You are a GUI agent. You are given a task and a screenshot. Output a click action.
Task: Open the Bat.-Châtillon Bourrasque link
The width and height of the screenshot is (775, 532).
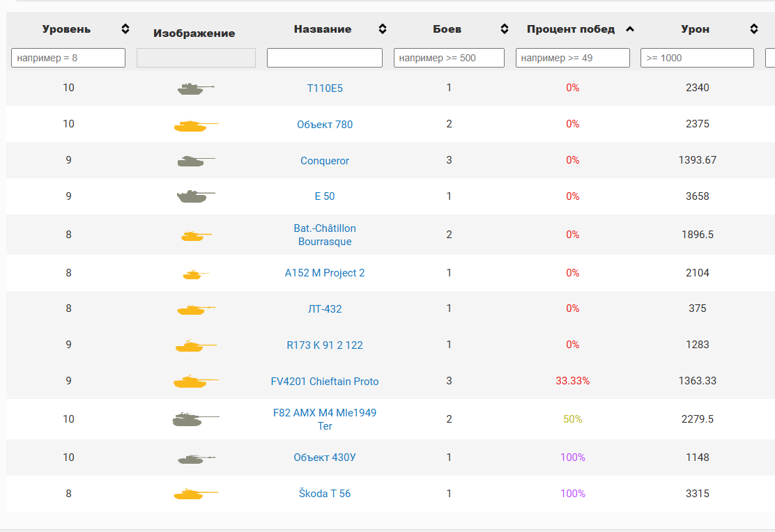(x=325, y=235)
